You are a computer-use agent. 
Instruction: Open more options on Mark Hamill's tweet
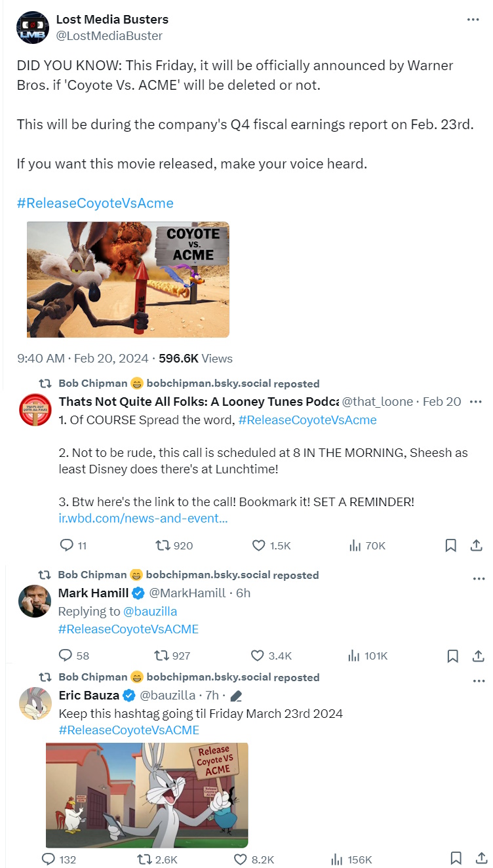(479, 579)
